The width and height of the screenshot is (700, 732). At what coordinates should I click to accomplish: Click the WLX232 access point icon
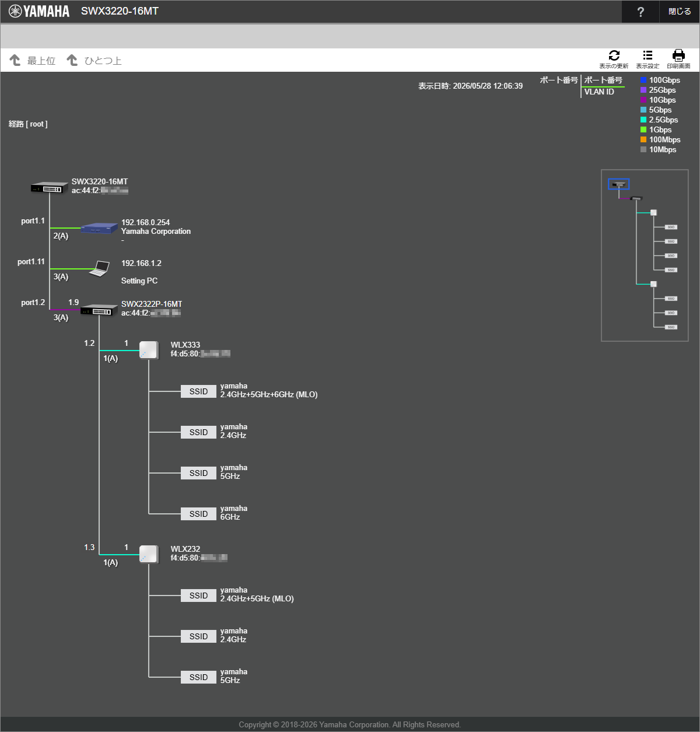149,555
